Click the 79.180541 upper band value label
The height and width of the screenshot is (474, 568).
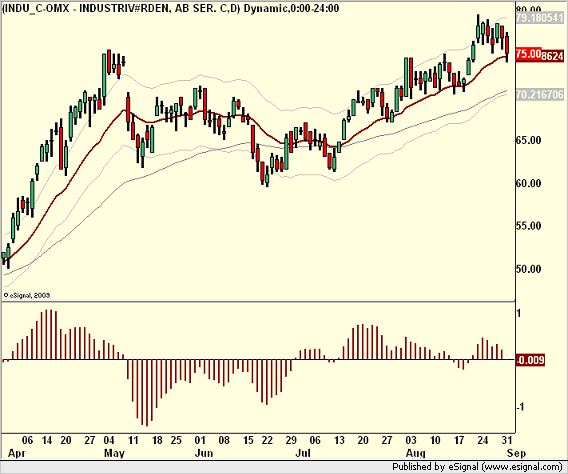(540, 18)
